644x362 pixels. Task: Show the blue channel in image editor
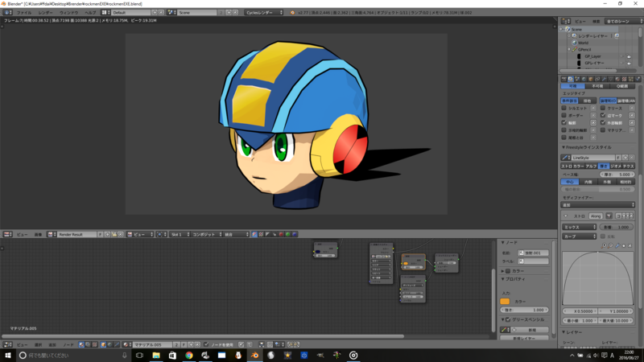pyautogui.click(x=295, y=234)
